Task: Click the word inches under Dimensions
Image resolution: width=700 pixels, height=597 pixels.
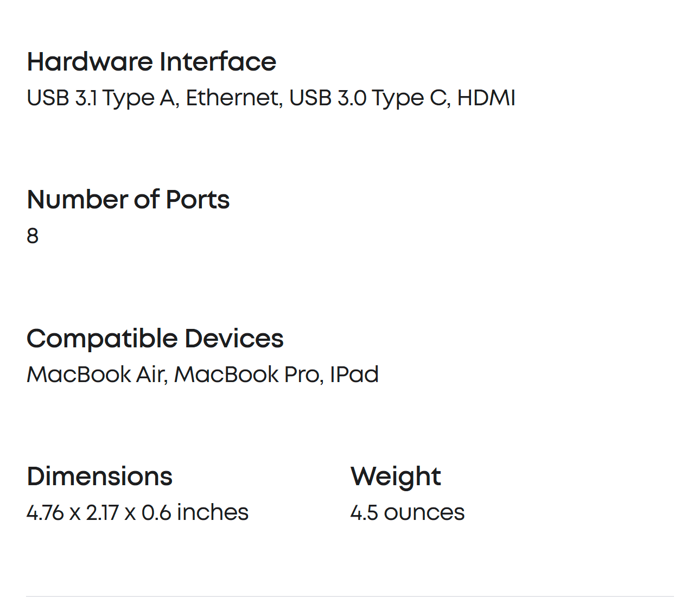Action: (213, 513)
